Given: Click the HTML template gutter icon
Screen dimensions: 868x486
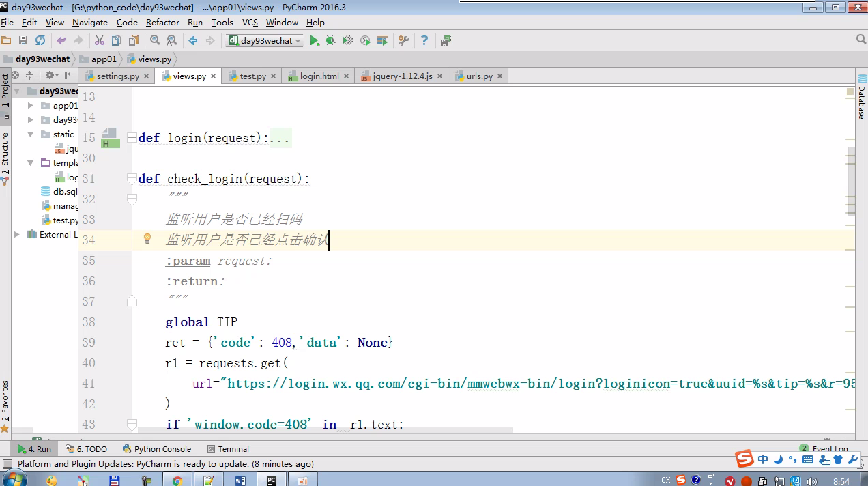Looking at the screenshot, I should coord(111,138).
